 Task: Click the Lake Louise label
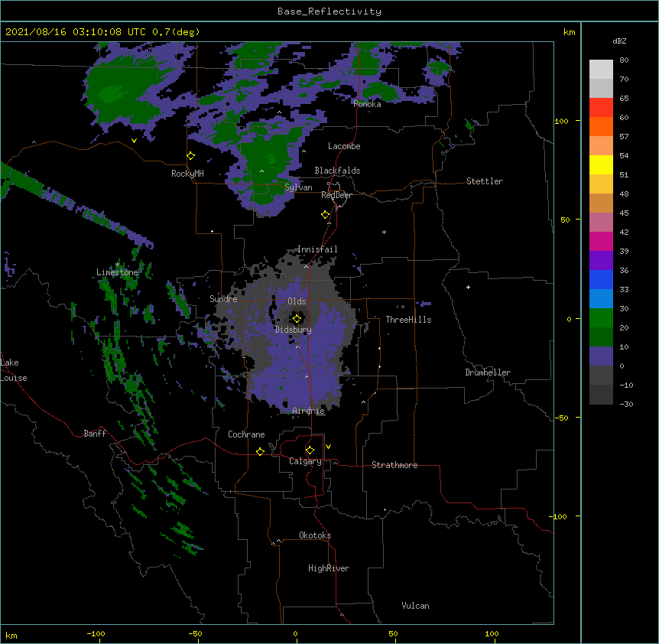pyautogui.click(x=14, y=370)
